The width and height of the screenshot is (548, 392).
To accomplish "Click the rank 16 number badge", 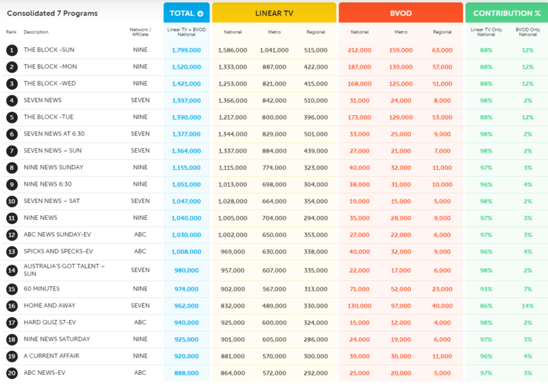I will (12, 306).
